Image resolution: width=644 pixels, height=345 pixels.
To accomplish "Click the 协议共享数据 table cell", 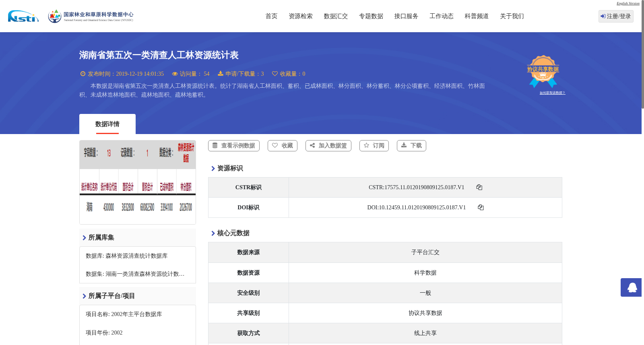I will (x=425, y=313).
